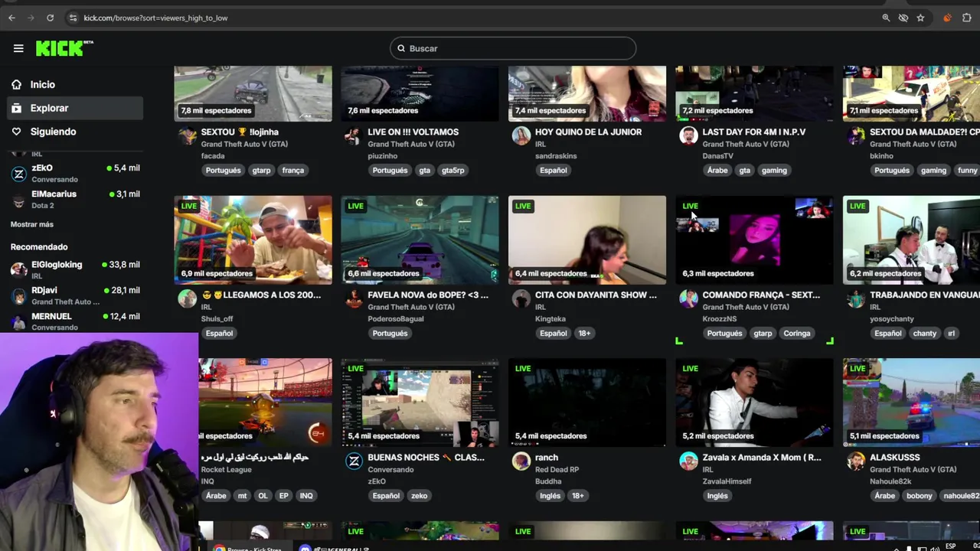Open zEkO Z logo avatar in stream grid
The height and width of the screenshot is (551, 980).
click(x=354, y=461)
